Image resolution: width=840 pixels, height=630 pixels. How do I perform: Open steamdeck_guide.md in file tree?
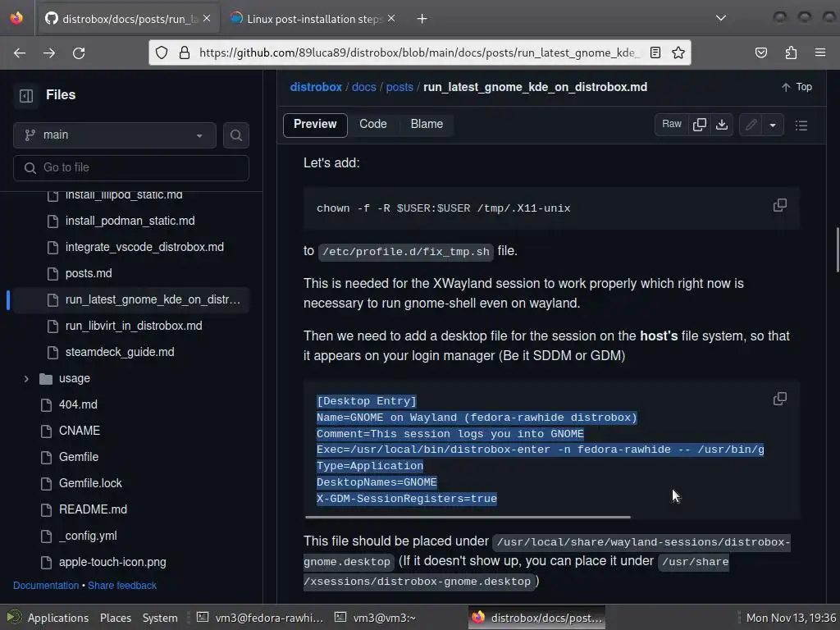pos(120,352)
